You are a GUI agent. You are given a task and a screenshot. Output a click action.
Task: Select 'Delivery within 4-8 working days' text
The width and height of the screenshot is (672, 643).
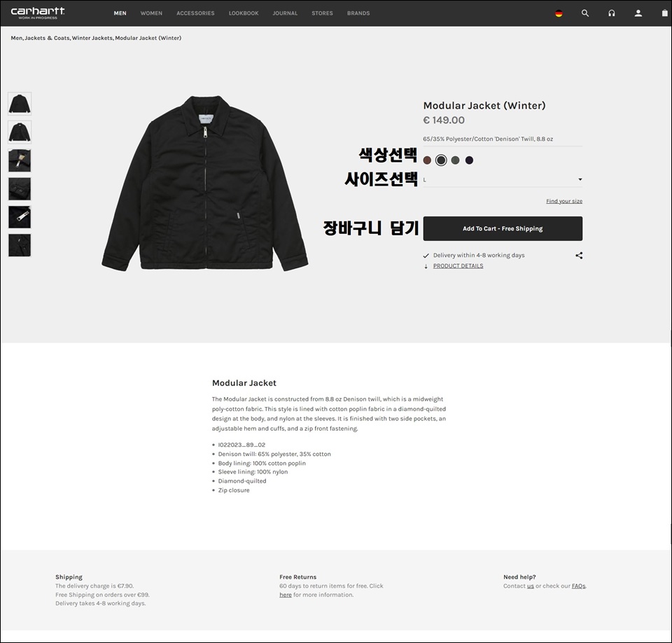point(479,255)
